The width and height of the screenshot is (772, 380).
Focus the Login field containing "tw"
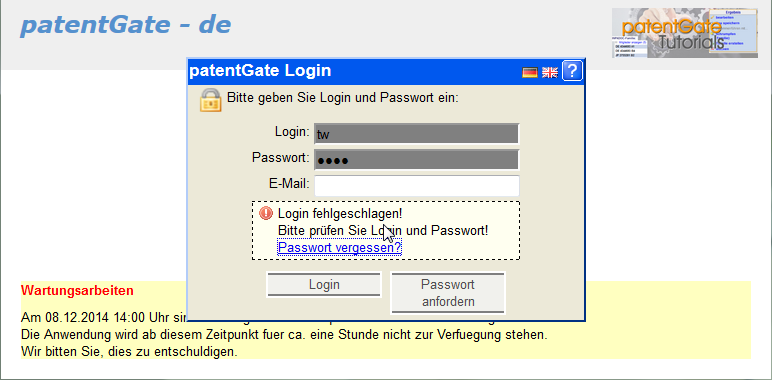coord(417,133)
